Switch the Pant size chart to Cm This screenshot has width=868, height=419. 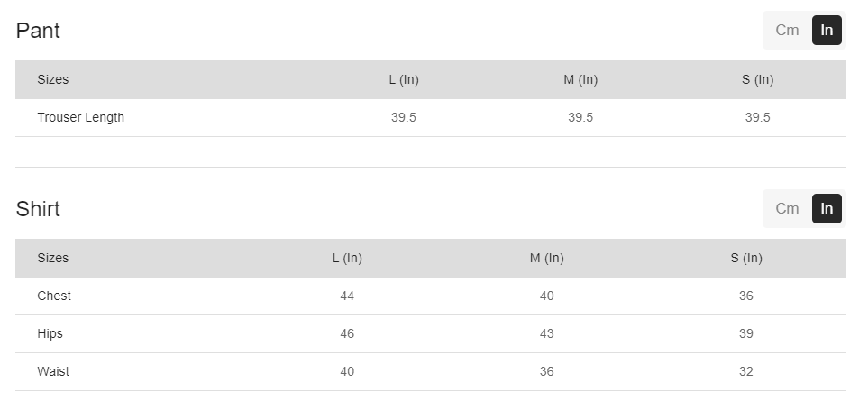tap(787, 31)
